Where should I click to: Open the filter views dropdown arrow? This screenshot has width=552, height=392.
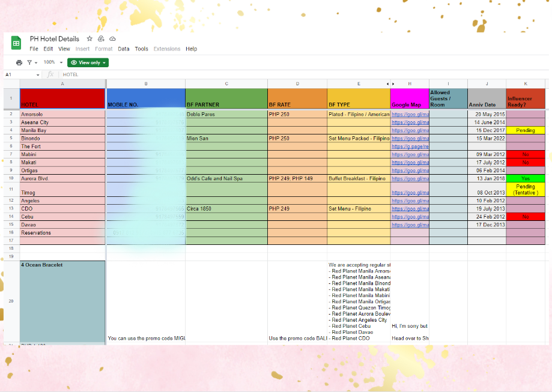point(36,63)
